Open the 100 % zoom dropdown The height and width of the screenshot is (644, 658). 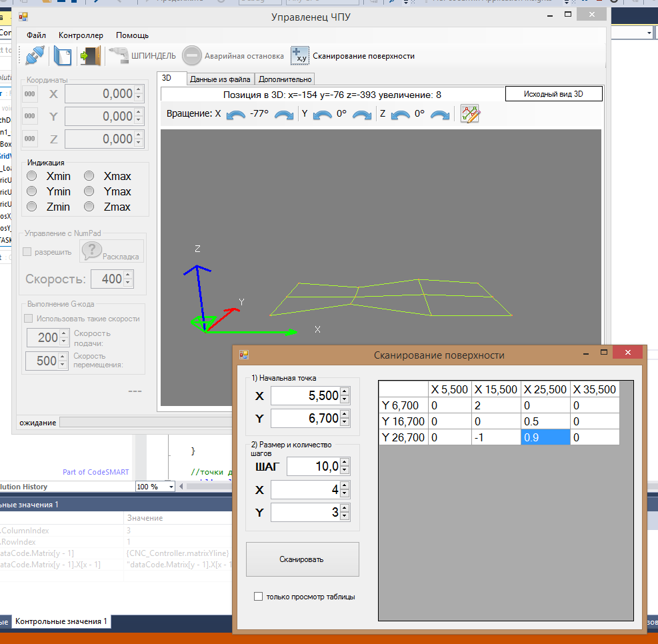[171, 487]
